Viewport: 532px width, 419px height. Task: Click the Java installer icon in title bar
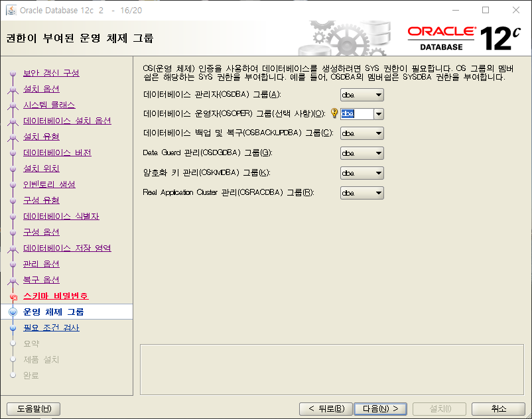(11, 10)
